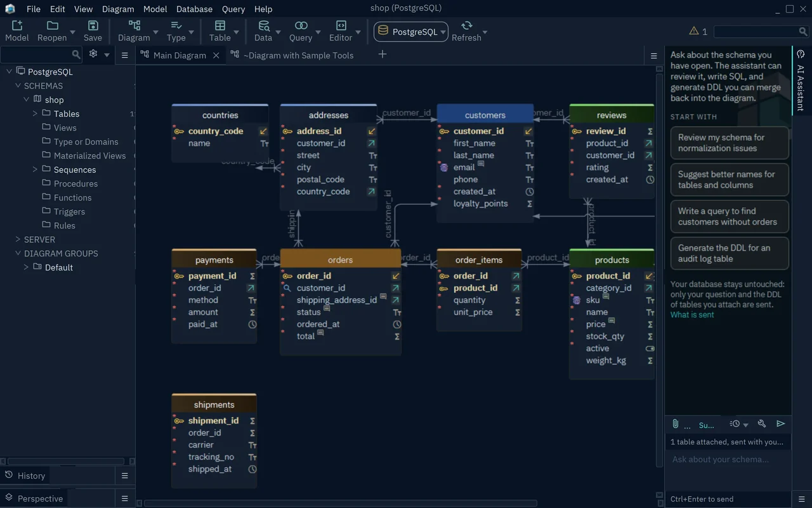The height and width of the screenshot is (508, 812).
Task: Click 'Generate the DDL for an audit log table'
Action: (x=730, y=253)
